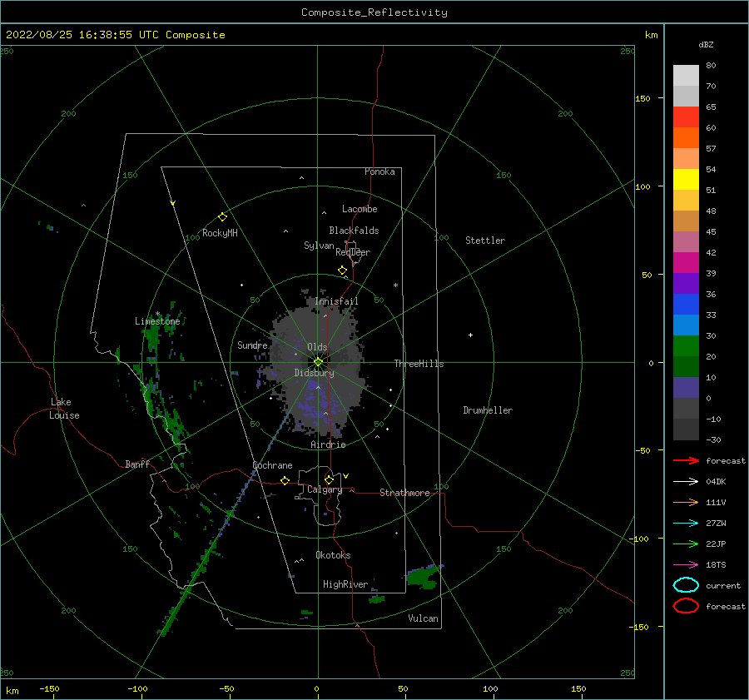This screenshot has width=749, height=700.
Task: Select the 42 dBZ magenta color swatch
Action: point(686,262)
